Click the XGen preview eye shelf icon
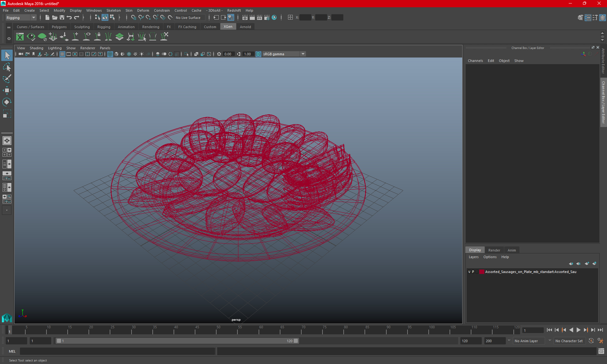 pyautogui.click(x=31, y=37)
